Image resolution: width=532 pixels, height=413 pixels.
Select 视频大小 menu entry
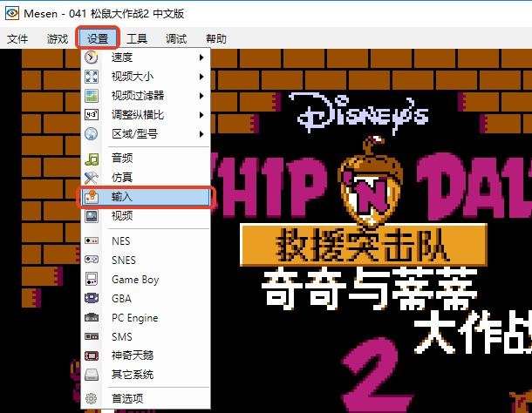coord(146,77)
